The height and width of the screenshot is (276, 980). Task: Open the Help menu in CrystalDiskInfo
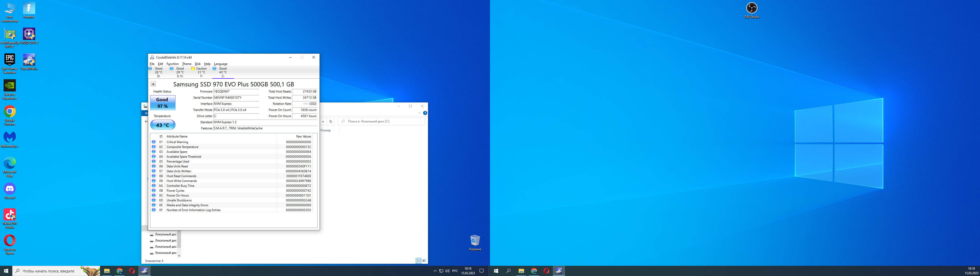click(207, 64)
